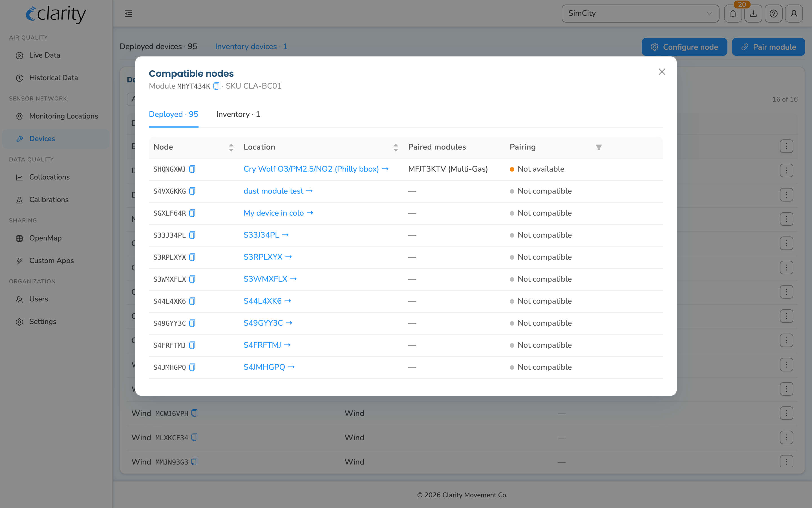
Task: Open dust module test location link
Action: [278, 191]
